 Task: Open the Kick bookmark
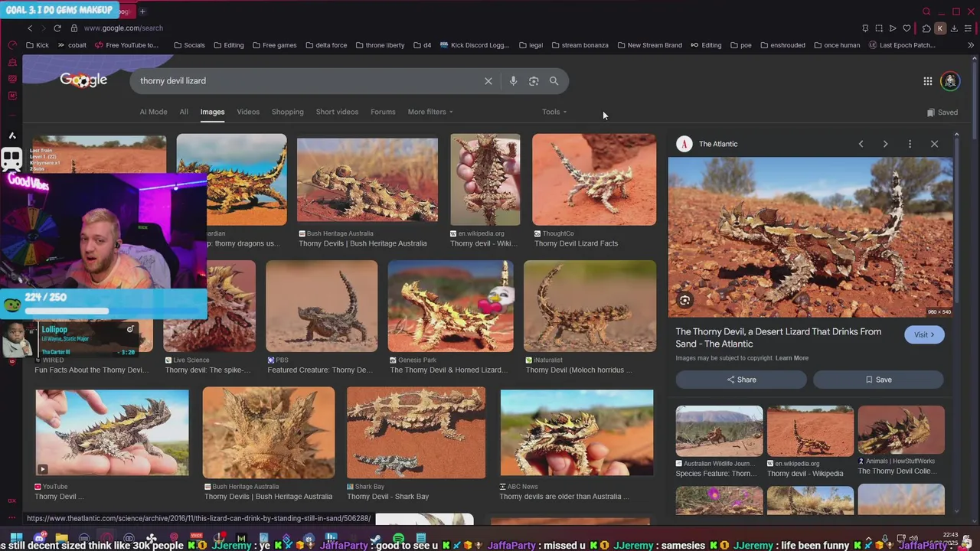coord(37,45)
